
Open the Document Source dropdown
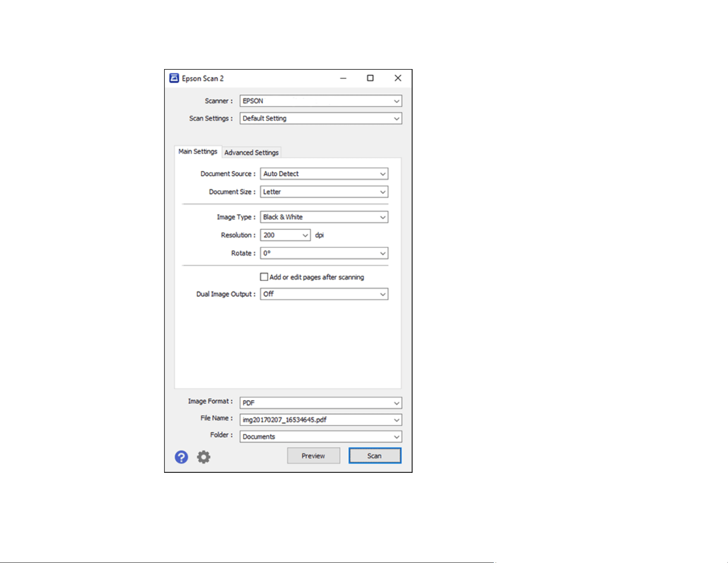324,174
